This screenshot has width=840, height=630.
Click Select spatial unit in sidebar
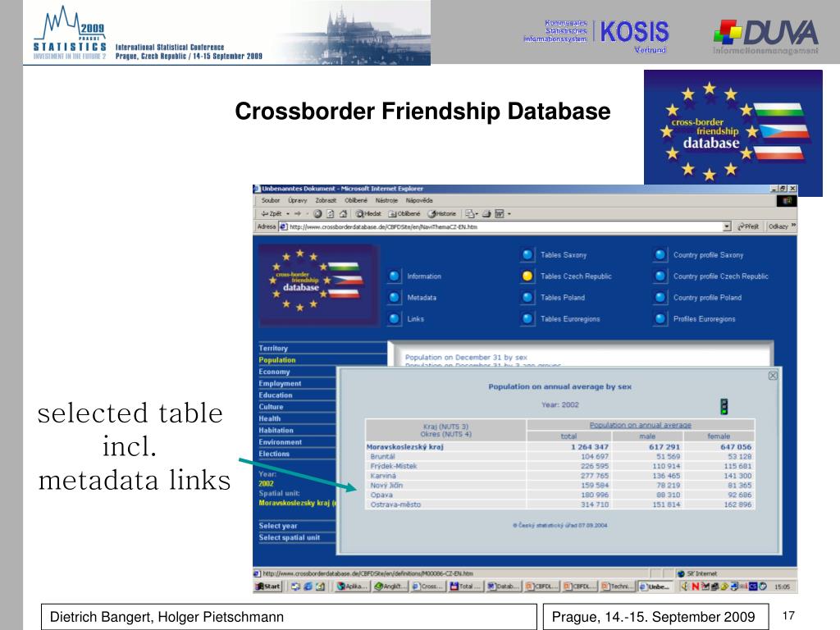click(290, 538)
